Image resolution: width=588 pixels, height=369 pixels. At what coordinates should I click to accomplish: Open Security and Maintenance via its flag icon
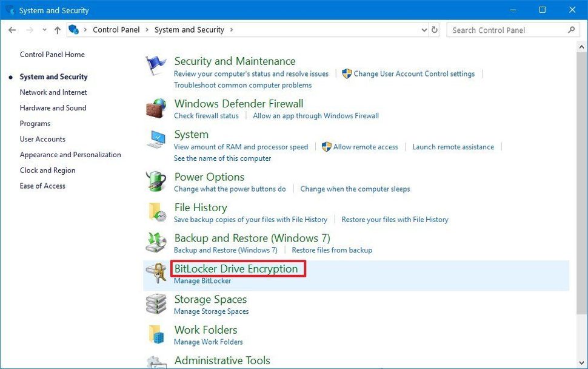coord(155,64)
